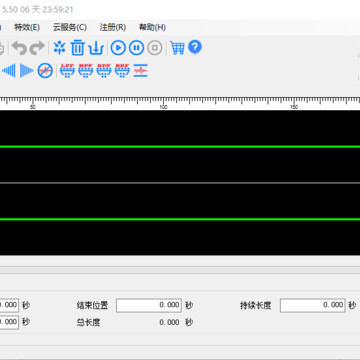This screenshot has height=360, width=360.
Task: Open the 云服务(C) menu
Action: pos(70,27)
